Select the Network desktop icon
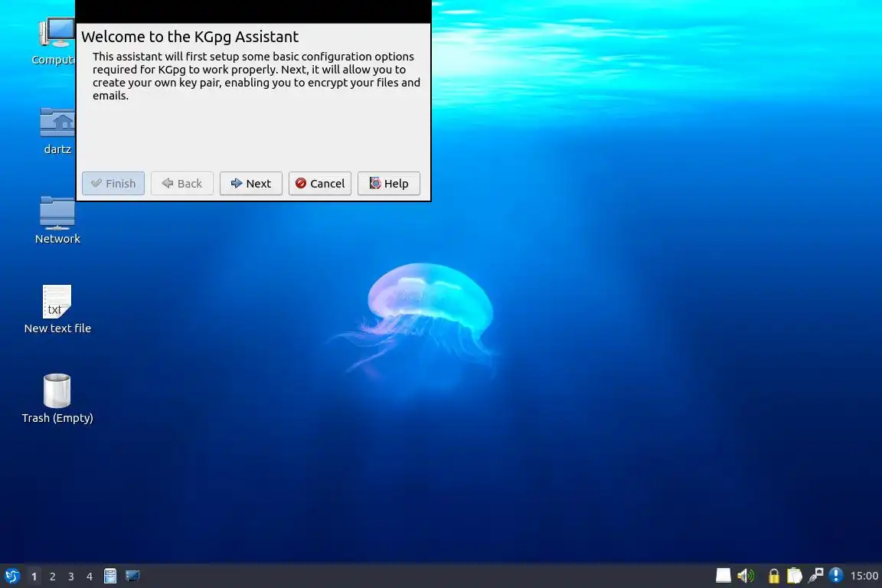The image size is (882, 588). tap(57, 220)
